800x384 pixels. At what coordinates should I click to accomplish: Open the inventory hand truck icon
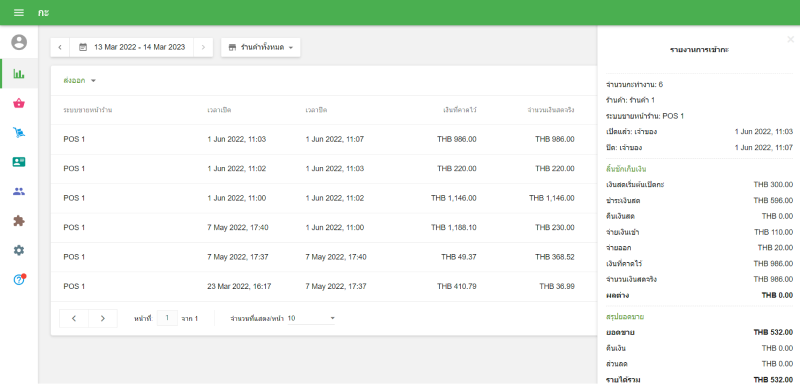pyautogui.click(x=19, y=133)
